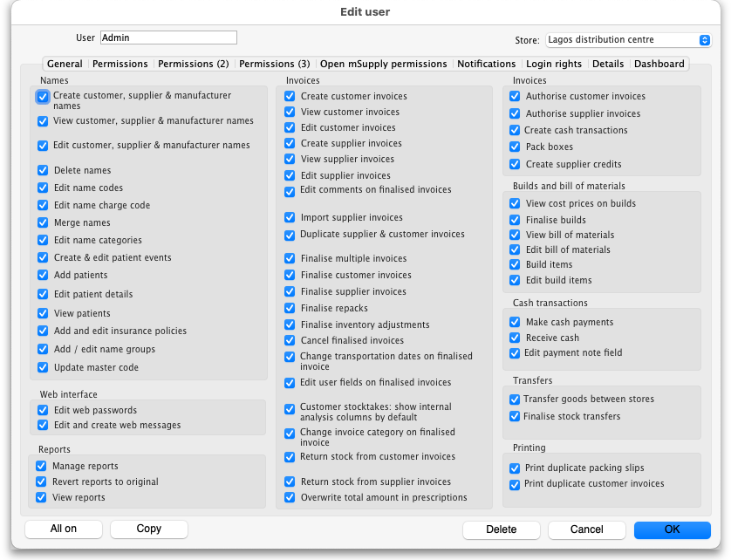Click the Delete button
The width and height of the screenshot is (731, 560).
[x=501, y=529]
